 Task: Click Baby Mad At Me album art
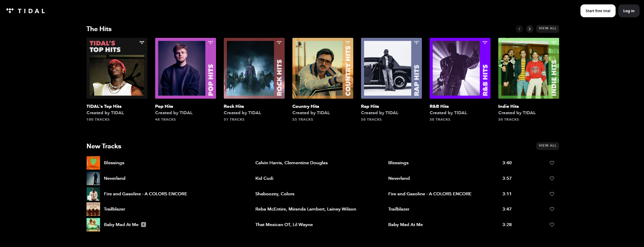[x=93, y=225]
